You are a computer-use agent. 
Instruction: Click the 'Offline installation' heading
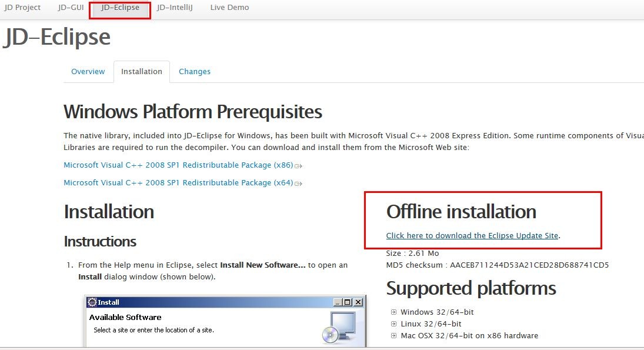pyautogui.click(x=461, y=212)
